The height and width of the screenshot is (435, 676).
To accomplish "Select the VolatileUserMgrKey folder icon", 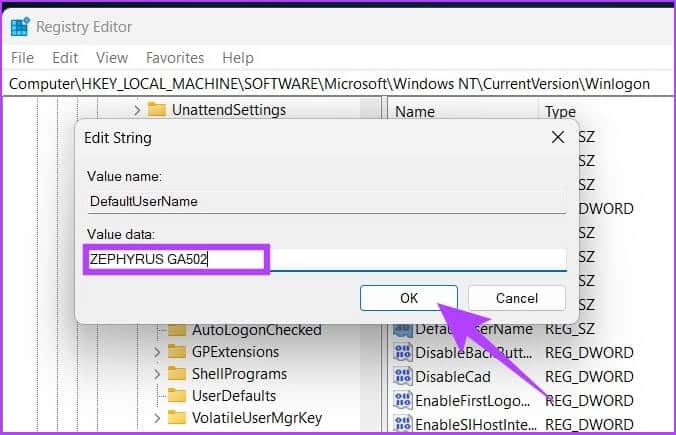I will point(177,418).
